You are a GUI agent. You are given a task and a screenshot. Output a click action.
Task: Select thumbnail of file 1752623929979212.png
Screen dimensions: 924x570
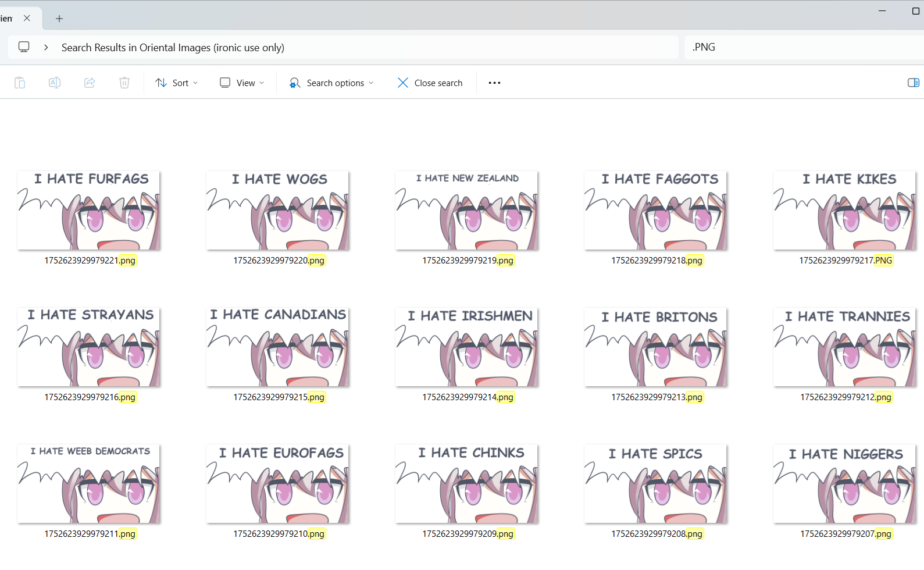pyautogui.click(x=845, y=347)
